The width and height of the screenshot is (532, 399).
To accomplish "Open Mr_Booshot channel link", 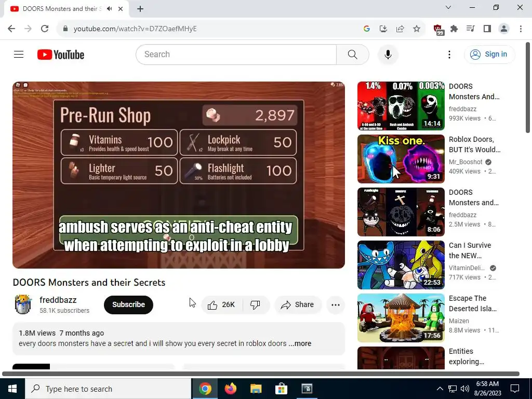I will (465, 162).
